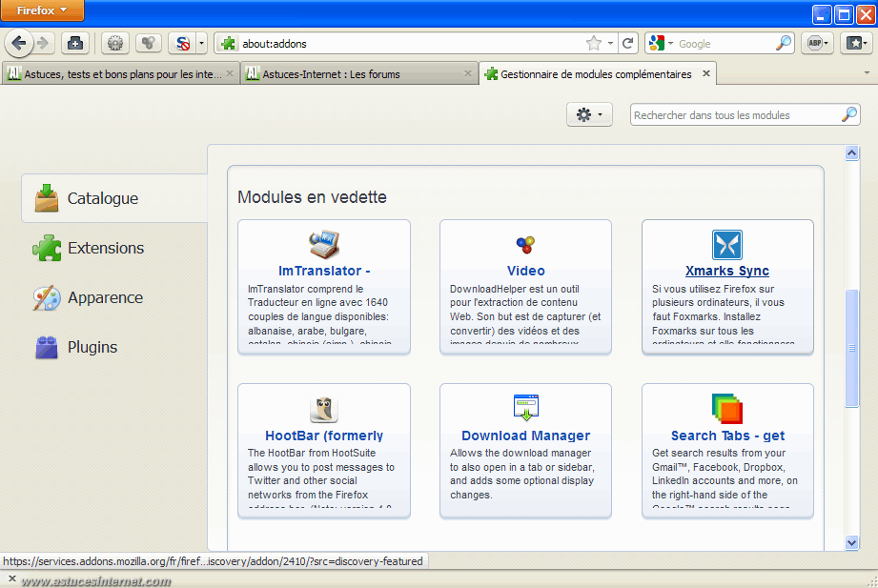Open the 'Video' DownloadHelper add-on link
878x588 pixels.
pyautogui.click(x=526, y=271)
